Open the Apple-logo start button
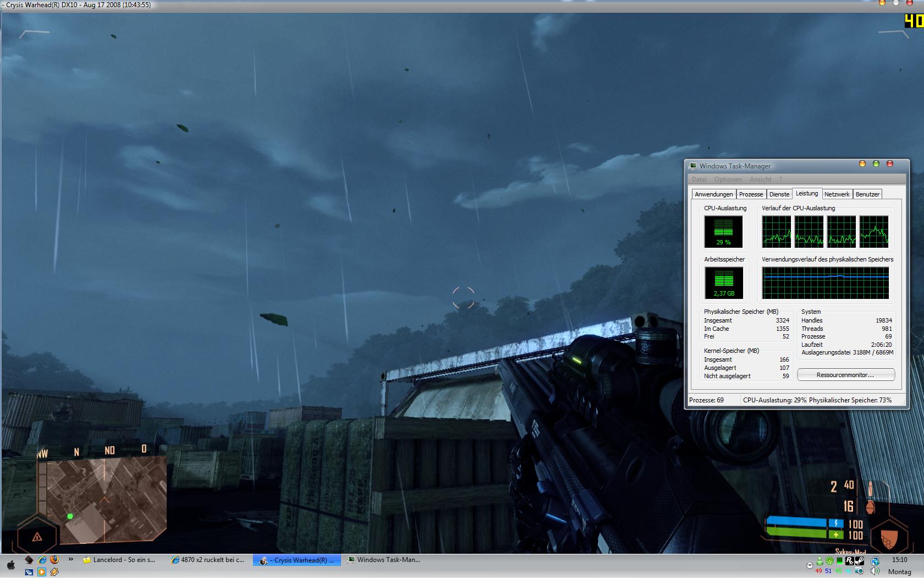Image resolution: width=924 pixels, height=578 pixels. pos(11,565)
